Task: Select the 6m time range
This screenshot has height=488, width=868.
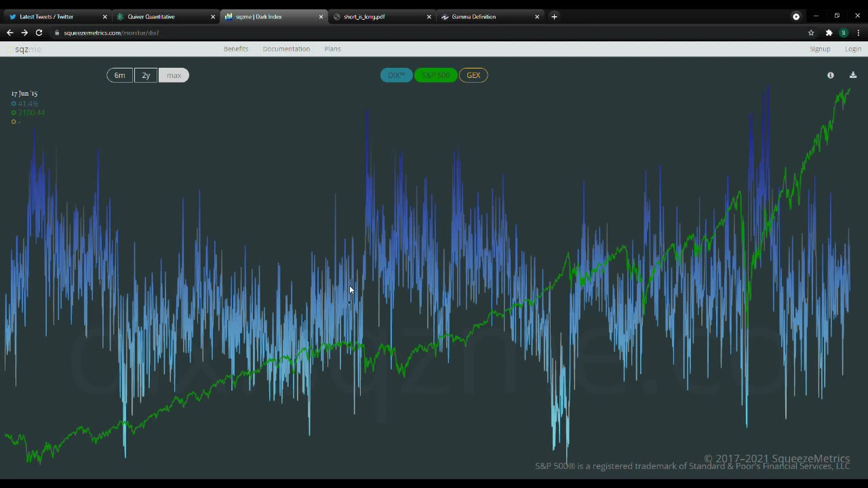Action: coord(119,75)
